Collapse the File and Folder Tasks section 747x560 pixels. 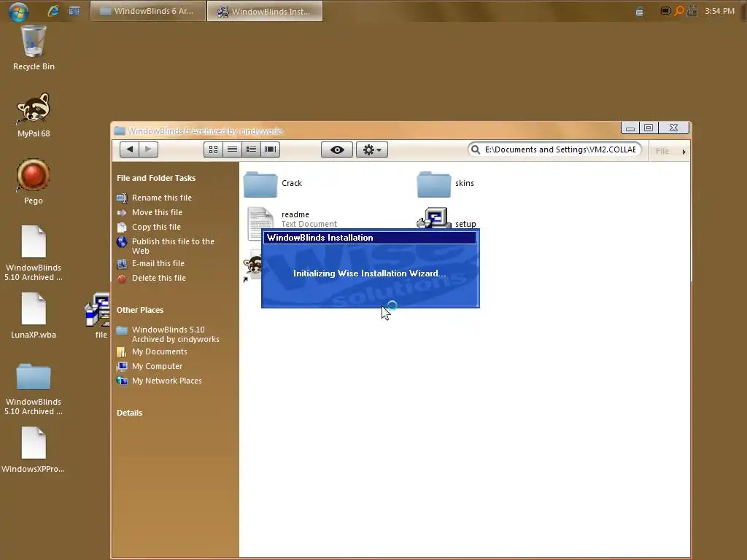pyautogui.click(x=156, y=178)
